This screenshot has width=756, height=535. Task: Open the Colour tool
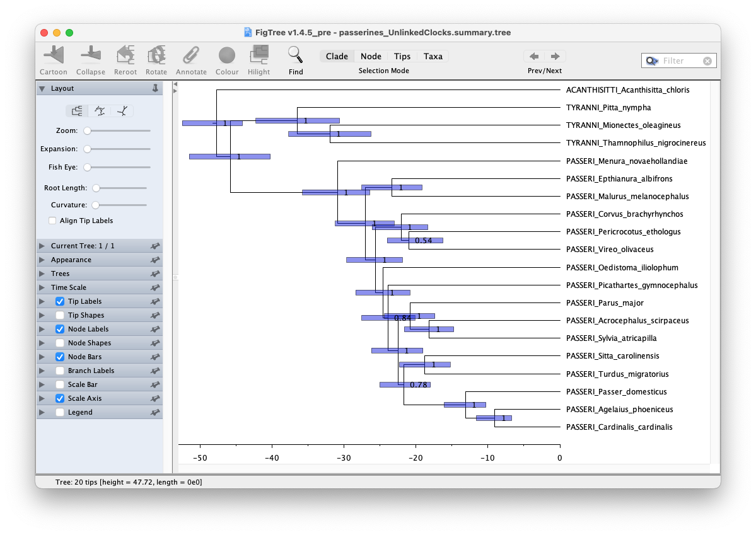[x=226, y=55]
